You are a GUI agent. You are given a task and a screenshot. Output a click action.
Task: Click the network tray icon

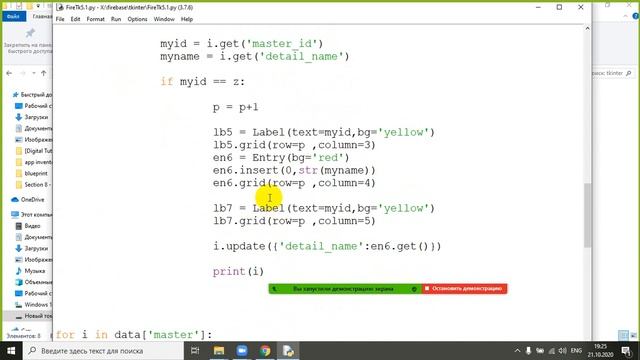coord(551,351)
